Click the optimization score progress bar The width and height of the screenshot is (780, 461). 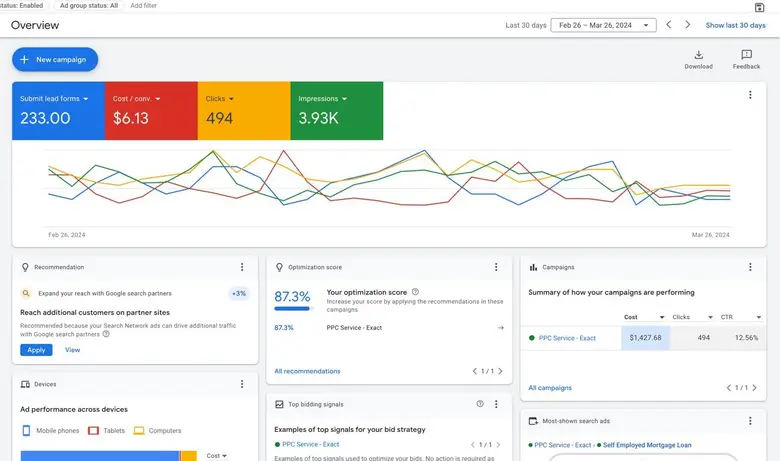point(292,309)
